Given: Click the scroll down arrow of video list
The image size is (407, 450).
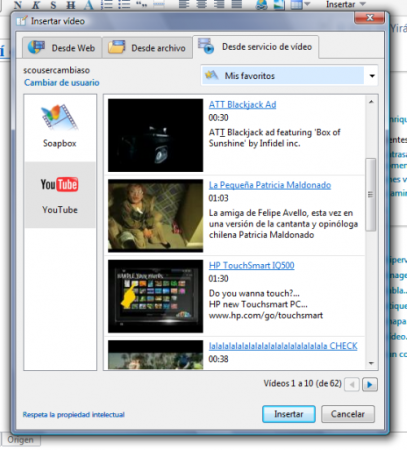Looking at the screenshot, I should pos(371,363).
